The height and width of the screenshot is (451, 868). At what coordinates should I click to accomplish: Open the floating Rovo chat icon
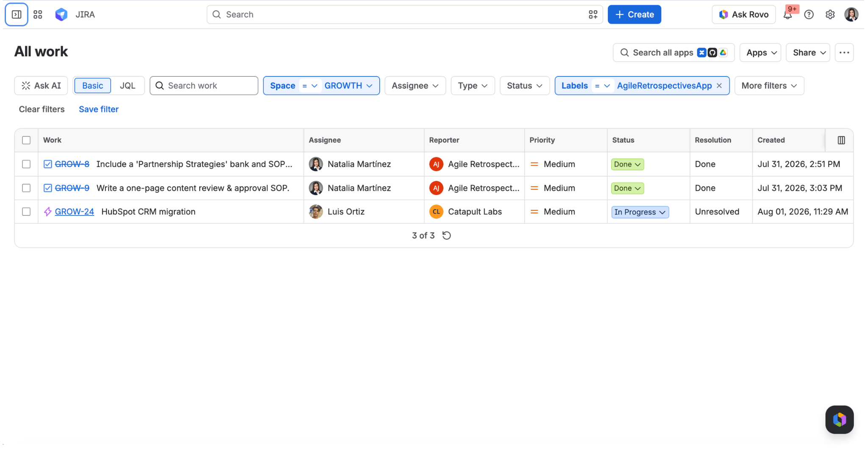(840, 420)
